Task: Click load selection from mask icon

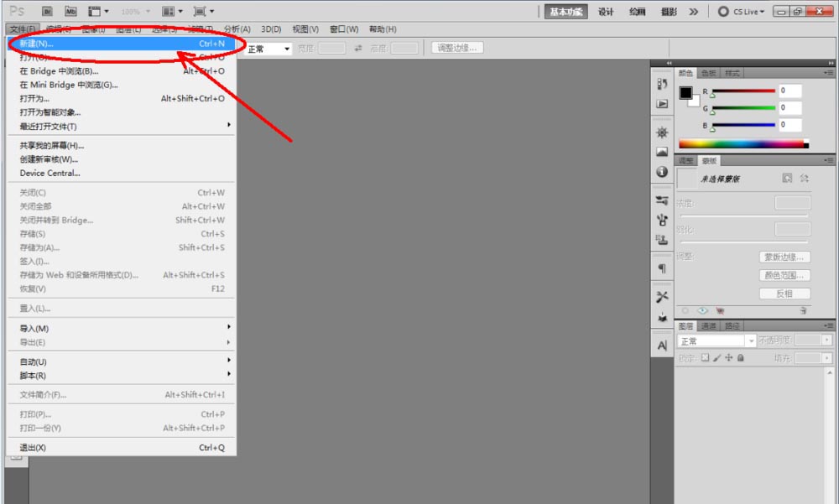Action: coord(685,311)
